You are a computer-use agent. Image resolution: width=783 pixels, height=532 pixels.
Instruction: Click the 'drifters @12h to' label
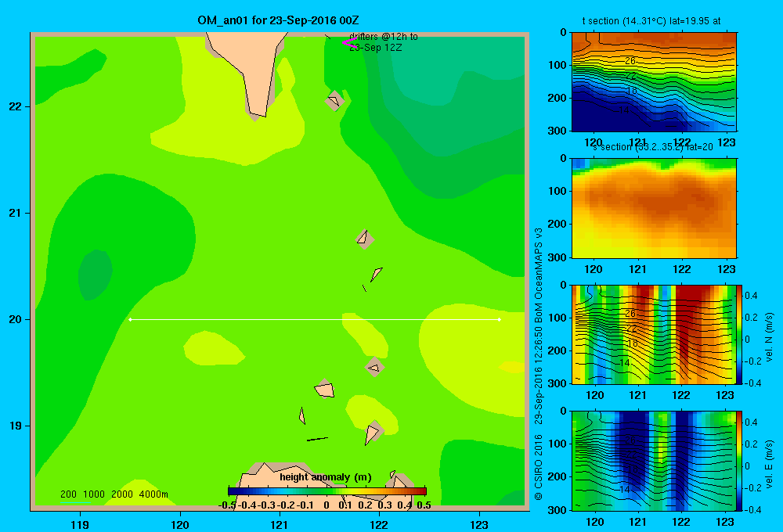pyautogui.click(x=384, y=37)
